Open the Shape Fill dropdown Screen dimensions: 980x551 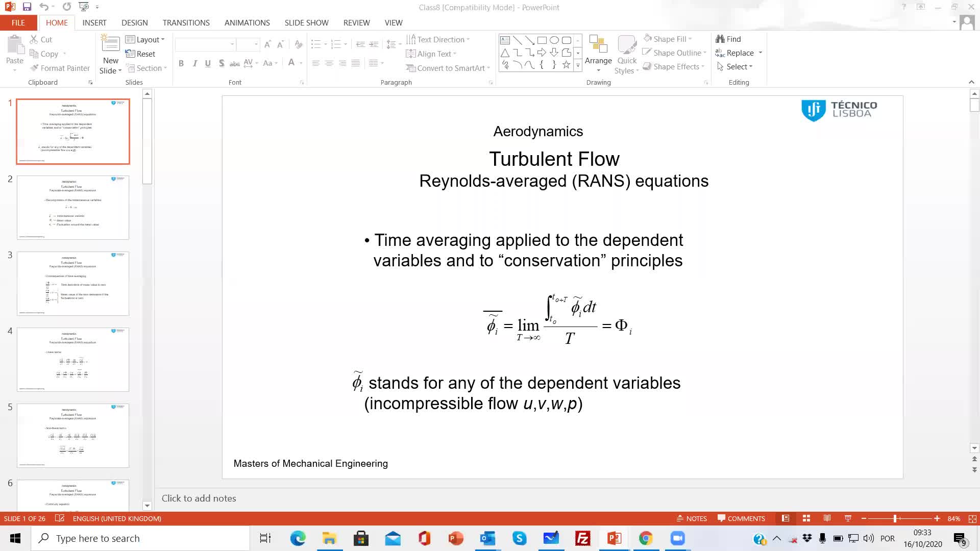click(668, 39)
